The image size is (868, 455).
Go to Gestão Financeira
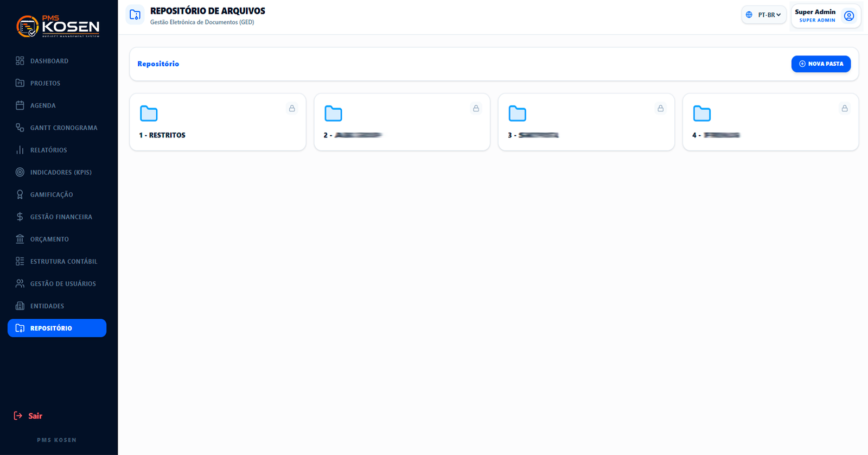(x=57, y=217)
